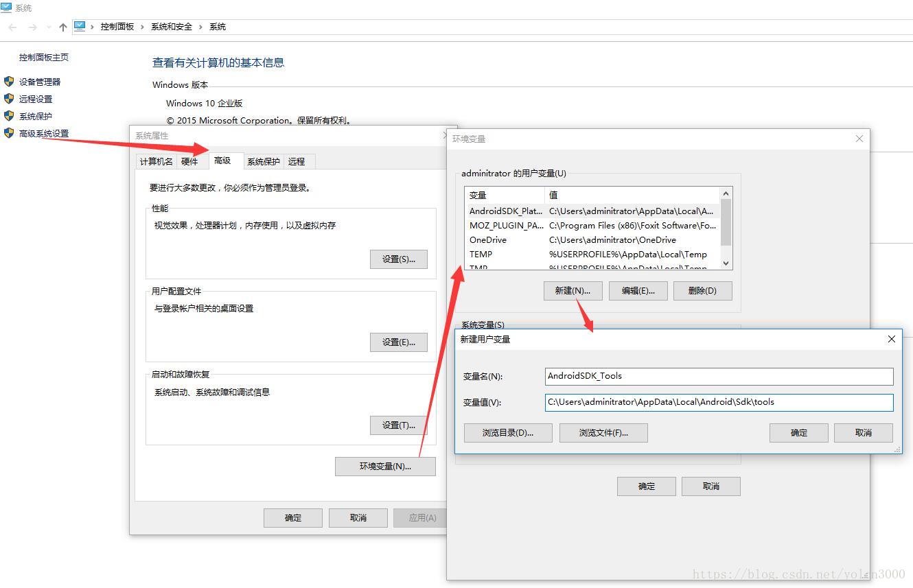913x588 pixels.
Task: Click the back navigation arrow
Action: 12,27
